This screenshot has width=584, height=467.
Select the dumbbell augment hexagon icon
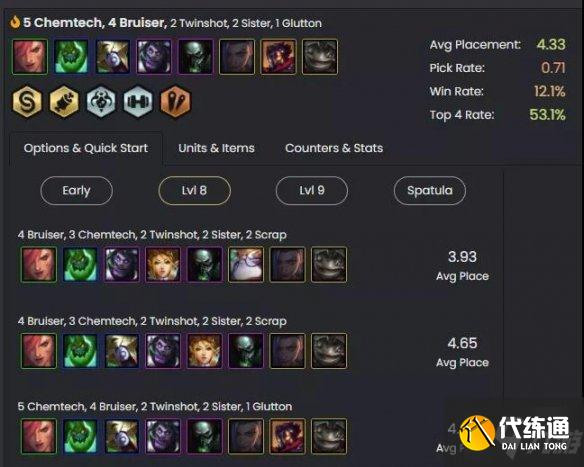click(138, 101)
